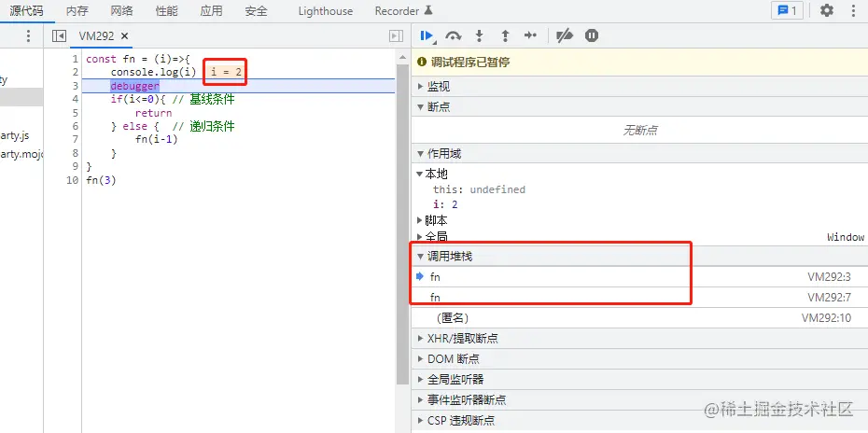The width and height of the screenshot is (868, 433).
Task: Step out of the current function
Action: tap(505, 36)
